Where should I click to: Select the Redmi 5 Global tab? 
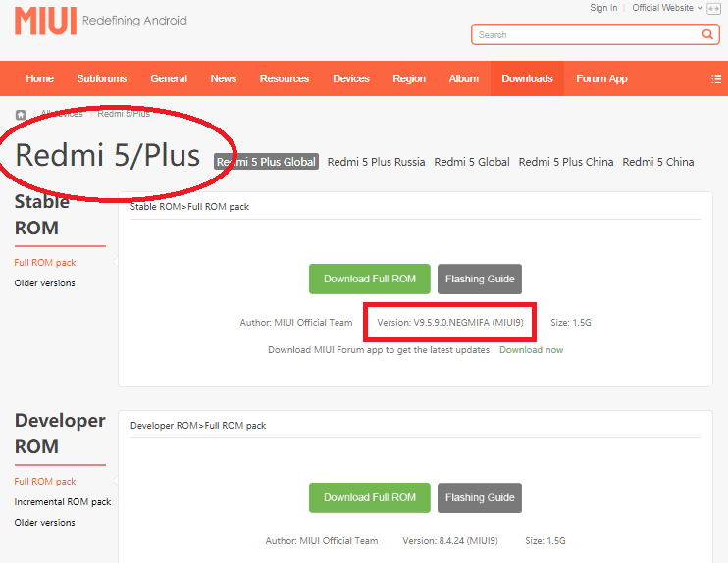click(472, 162)
